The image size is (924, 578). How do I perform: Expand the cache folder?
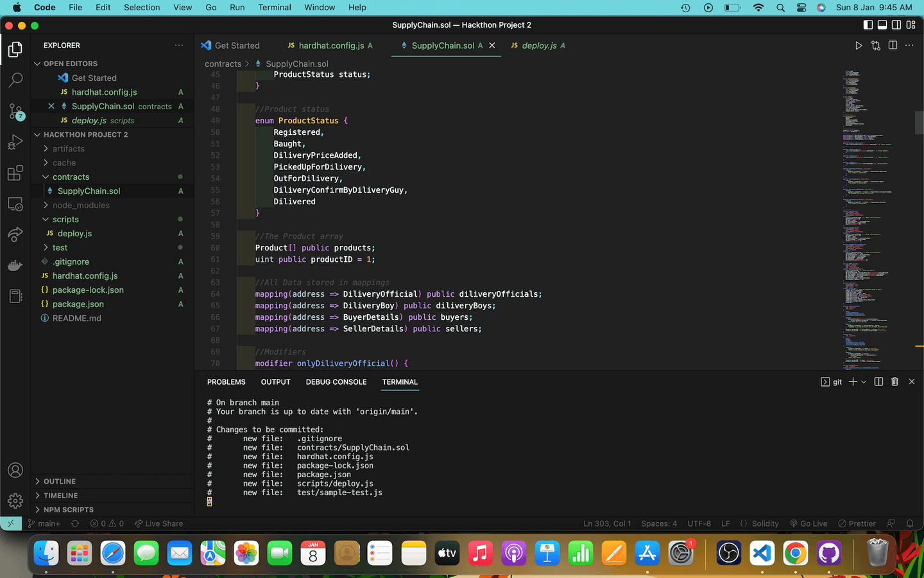(64, 162)
